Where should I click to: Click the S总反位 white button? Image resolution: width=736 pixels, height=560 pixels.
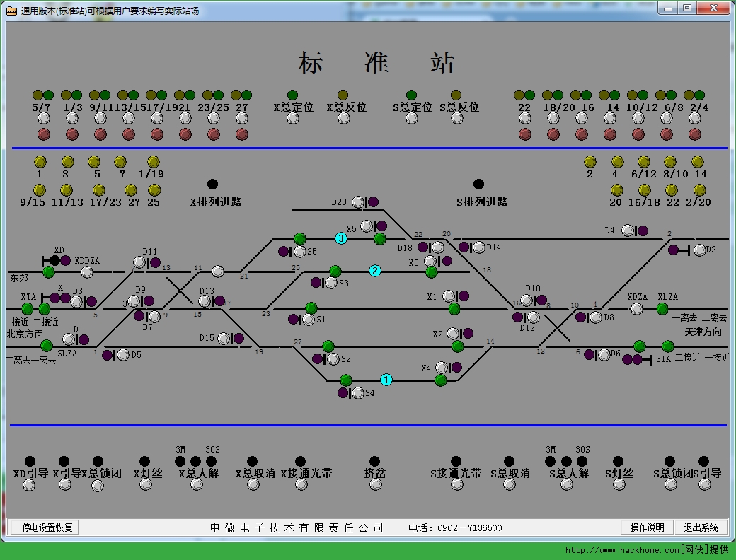(457, 118)
